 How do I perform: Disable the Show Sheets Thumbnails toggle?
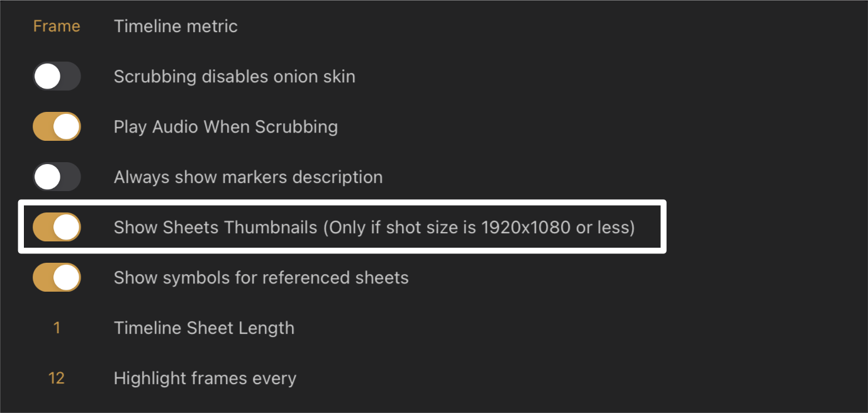point(57,227)
